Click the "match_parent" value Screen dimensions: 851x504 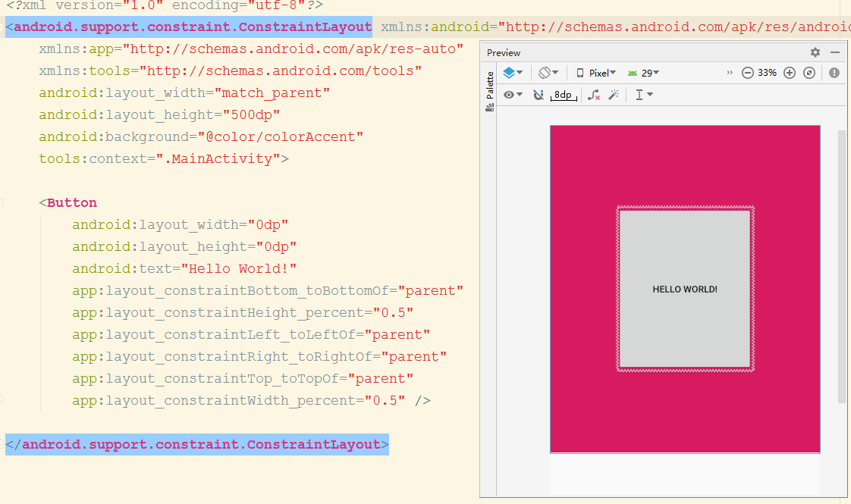pyautogui.click(x=272, y=93)
